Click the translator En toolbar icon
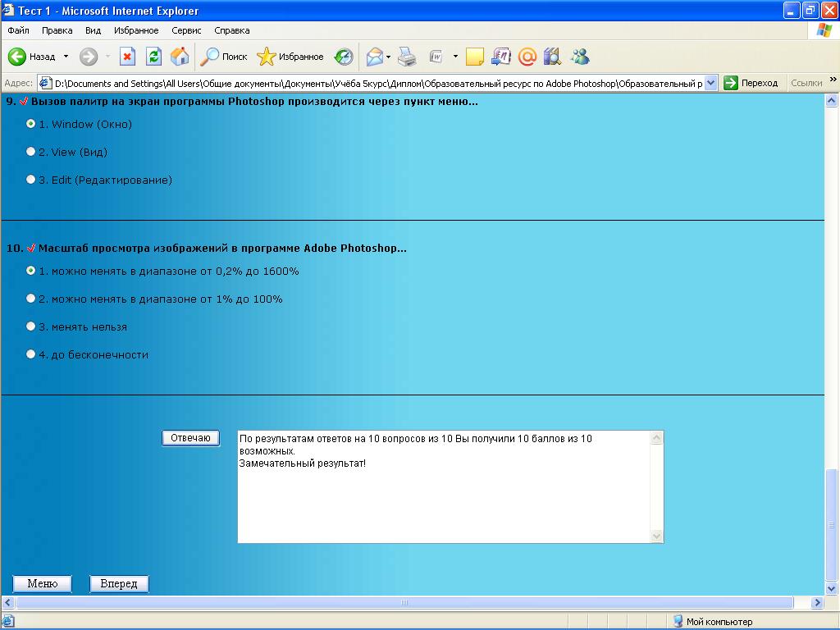Image resolution: width=840 pixels, height=630 pixels. tap(501, 57)
